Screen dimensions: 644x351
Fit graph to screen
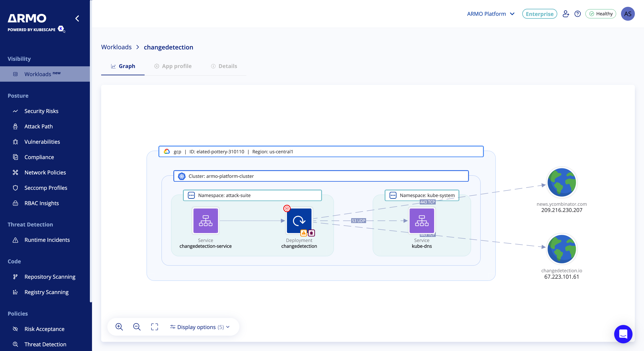(x=154, y=327)
